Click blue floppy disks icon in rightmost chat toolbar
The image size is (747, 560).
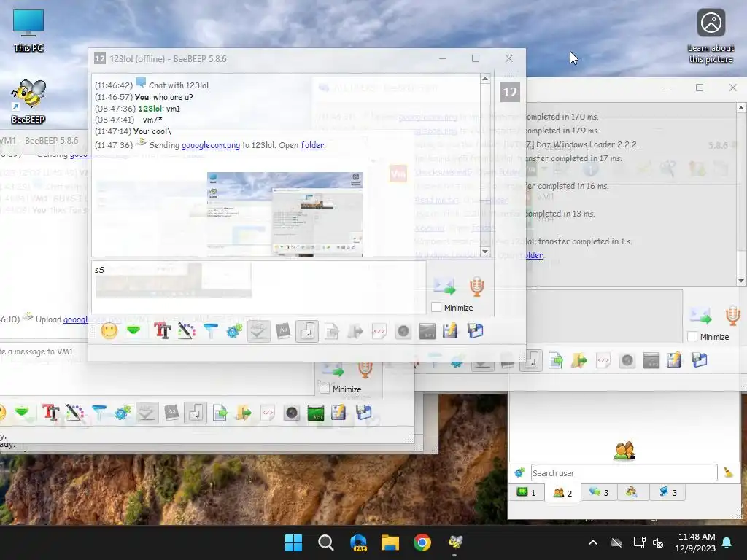coord(699,360)
